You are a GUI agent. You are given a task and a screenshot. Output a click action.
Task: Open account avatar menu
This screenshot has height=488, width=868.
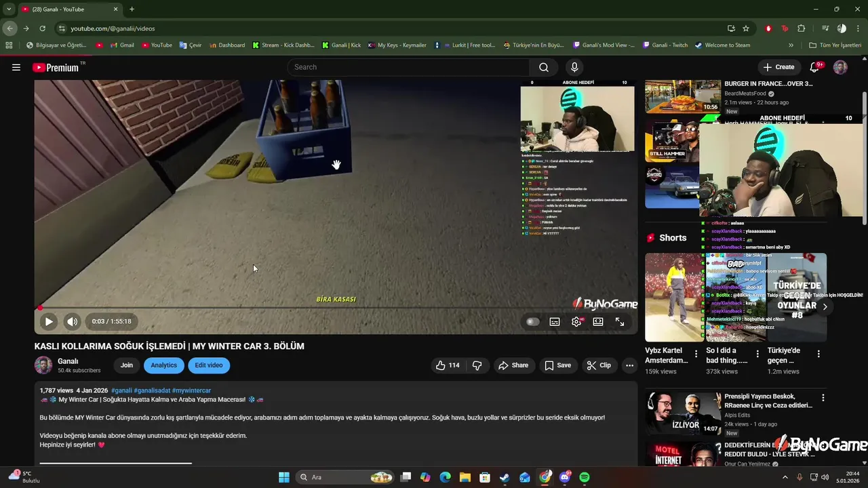[x=840, y=67]
